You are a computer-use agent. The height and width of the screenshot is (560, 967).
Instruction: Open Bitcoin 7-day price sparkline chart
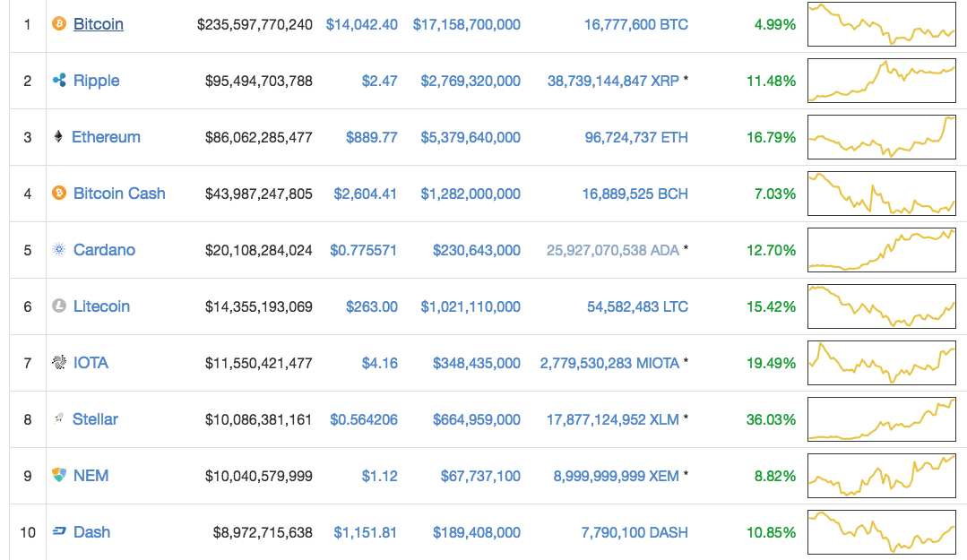click(882, 24)
